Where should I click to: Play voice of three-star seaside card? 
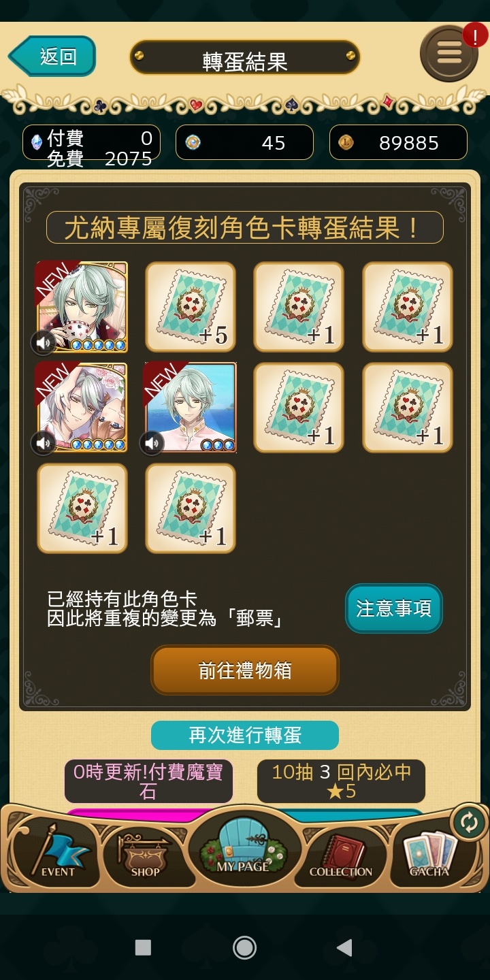point(152,443)
